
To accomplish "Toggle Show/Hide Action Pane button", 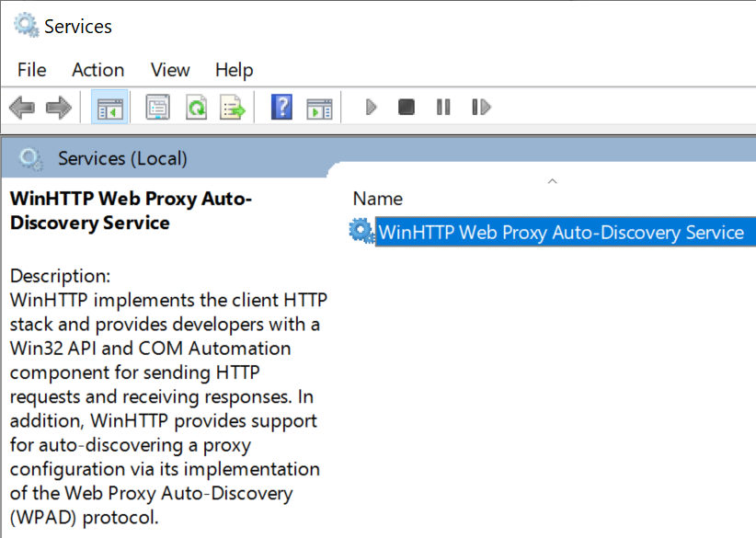I will click(x=319, y=108).
